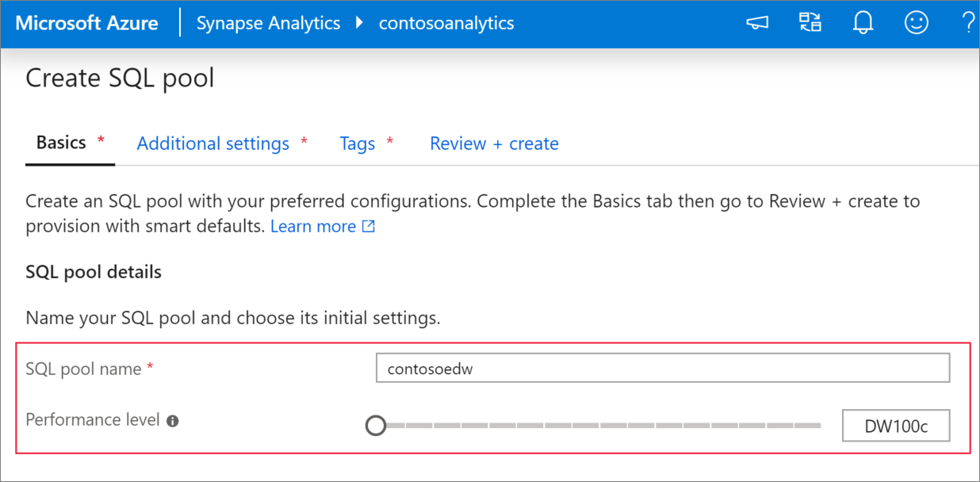Click the directory and subscription filter icon
This screenshot has width=980, height=482.
[810, 22]
